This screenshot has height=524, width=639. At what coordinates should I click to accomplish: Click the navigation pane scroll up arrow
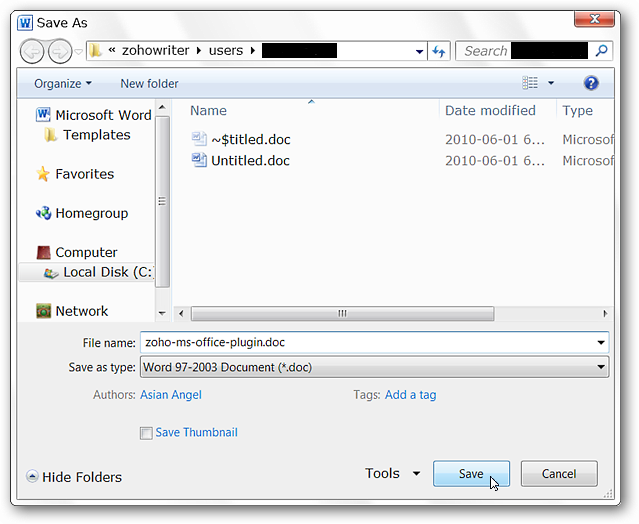tap(162, 107)
